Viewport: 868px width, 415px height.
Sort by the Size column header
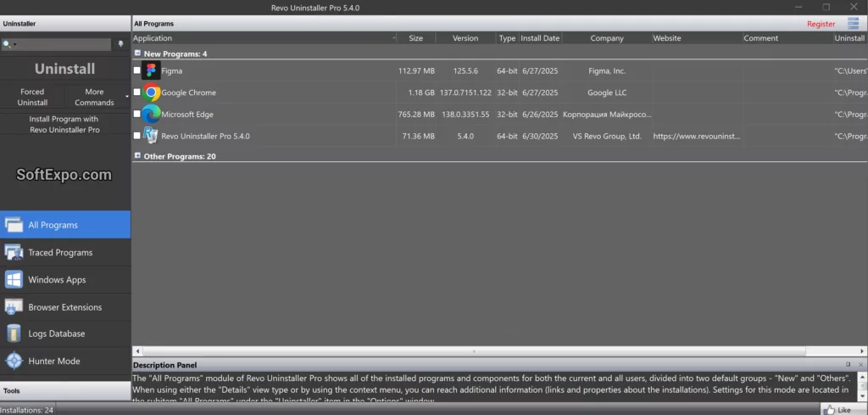[415, 38]
